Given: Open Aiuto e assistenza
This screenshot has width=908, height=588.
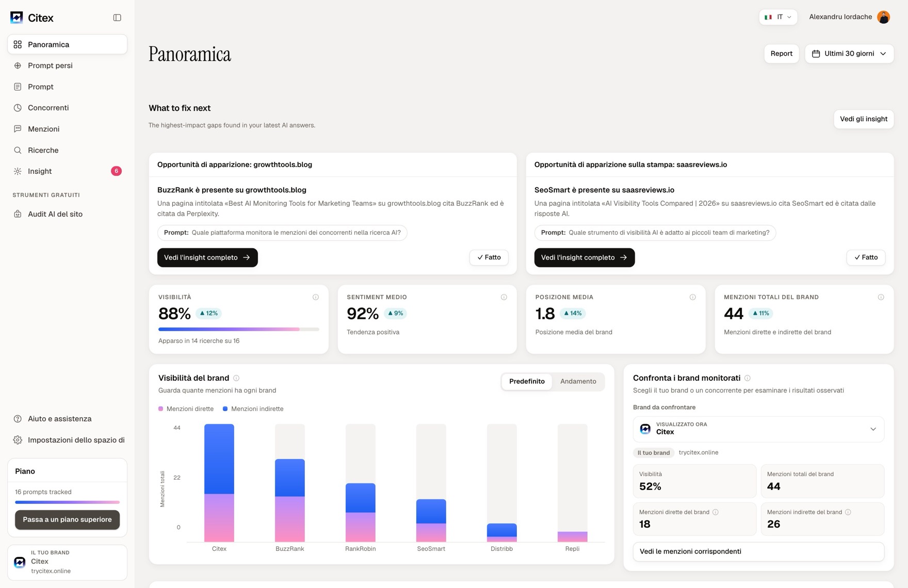Looking at the screenshot, I should tap(67, 419).
